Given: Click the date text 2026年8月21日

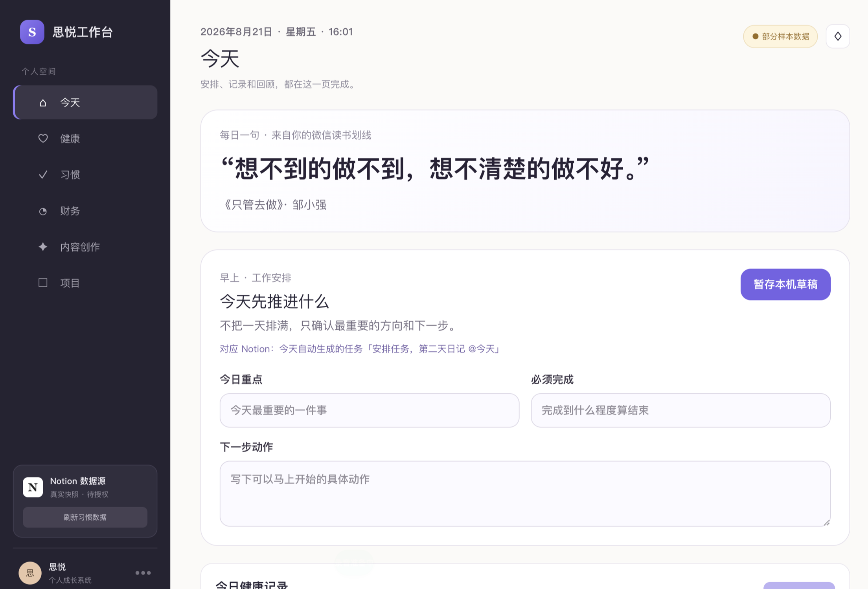Looking at the screenshot, I should pos(236,32).
